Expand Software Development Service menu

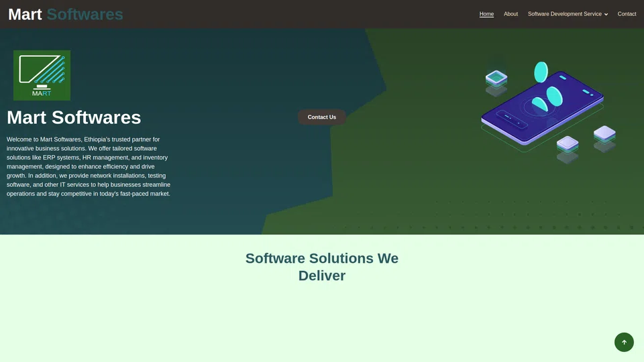coord(568,14)
